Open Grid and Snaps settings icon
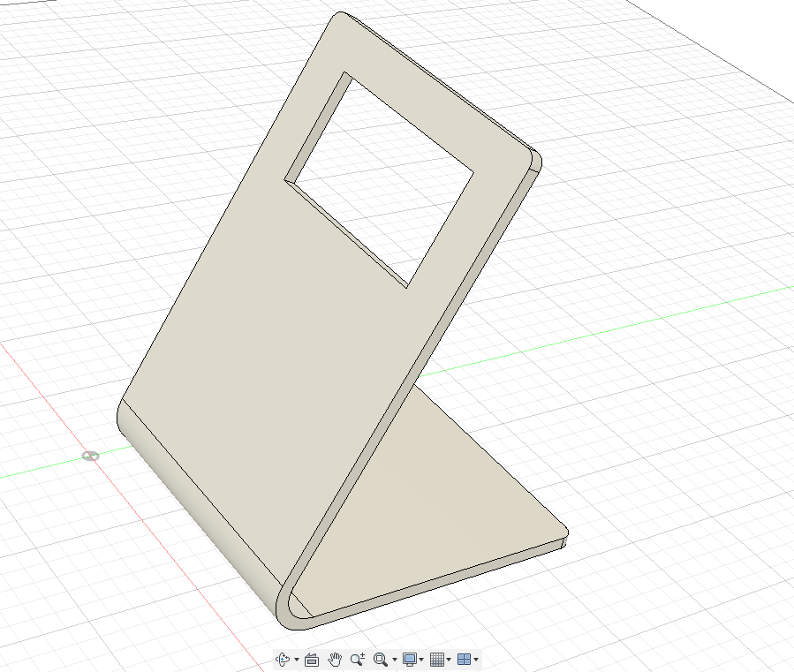This screenshot has height=672, width=794. pos(436,660)
